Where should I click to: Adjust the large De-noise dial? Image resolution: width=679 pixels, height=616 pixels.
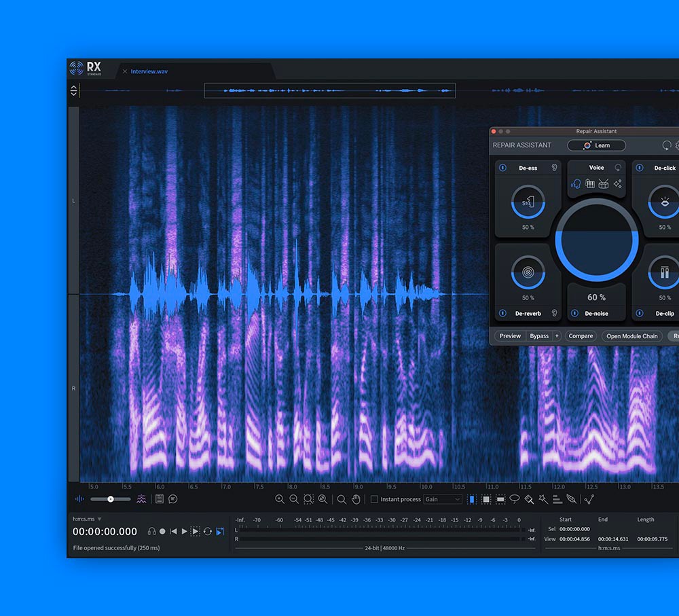(597, 240)
